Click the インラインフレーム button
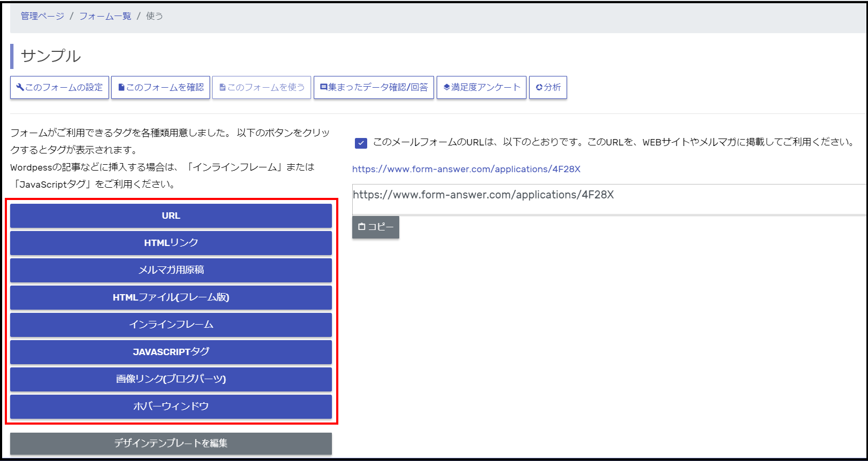This screenshot has height=461, width=868. [x=171, y=325]
